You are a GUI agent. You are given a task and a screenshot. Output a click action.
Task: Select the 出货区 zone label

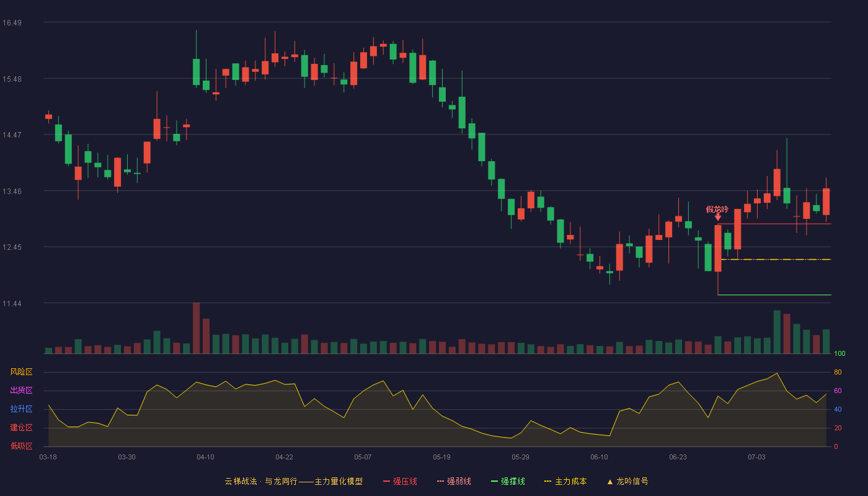pos(21,391)
